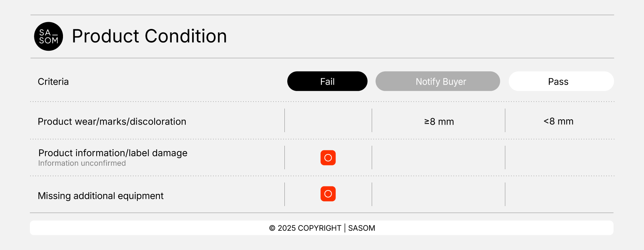Viewport: 644px width, 250px height.
Task: Select the black Fail pill
Action: point(327,81)
